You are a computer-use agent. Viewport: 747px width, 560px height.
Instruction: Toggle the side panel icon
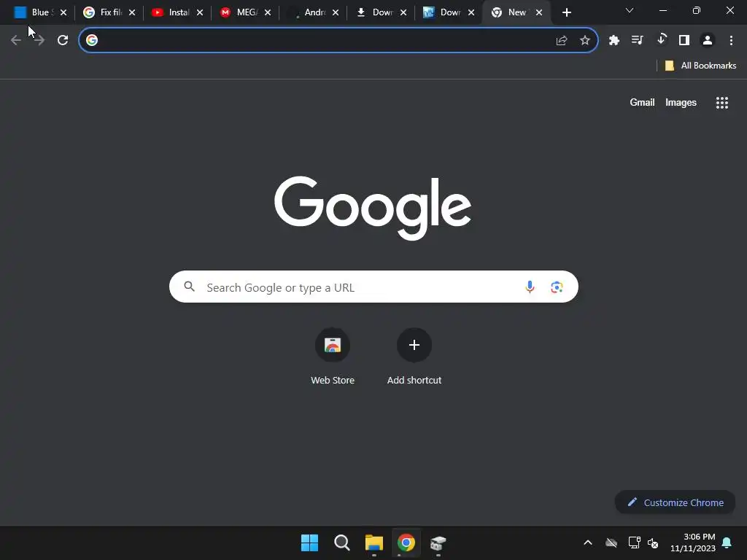click(684, 41)
